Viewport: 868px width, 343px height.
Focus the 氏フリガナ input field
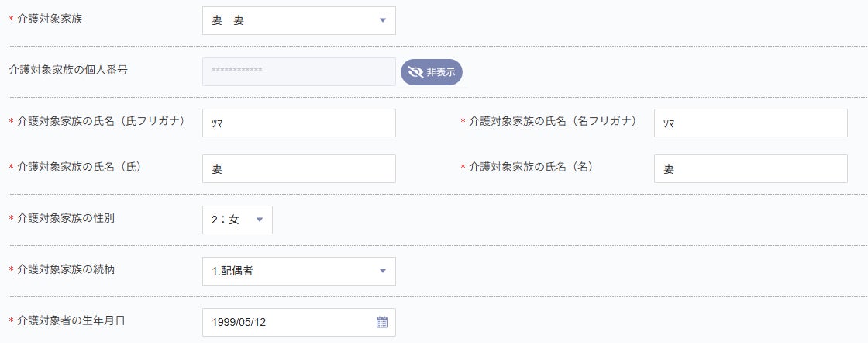pyautogui.click(x=298, y=123)
